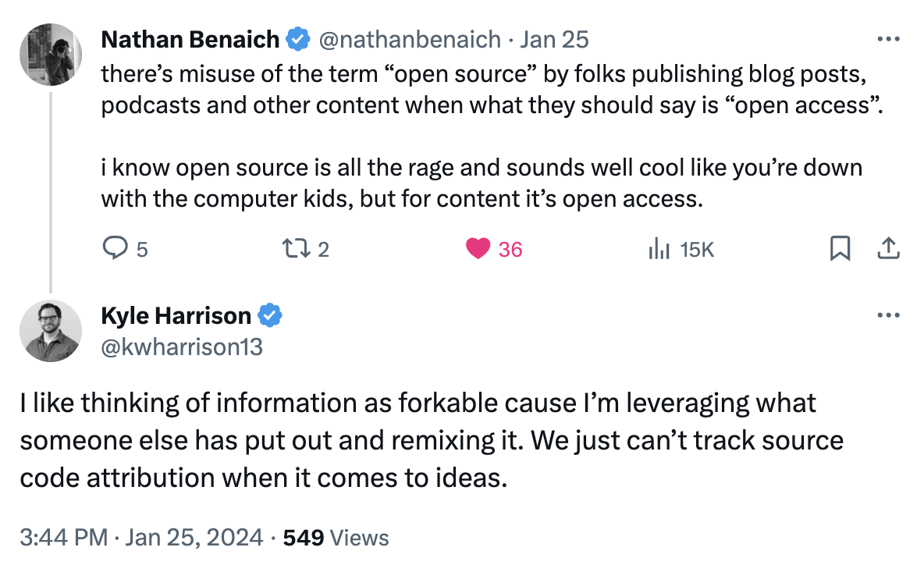Screen dimensions: 924x565
Task: Click the @nathanbenaich handle
Action: click(411, 39)
